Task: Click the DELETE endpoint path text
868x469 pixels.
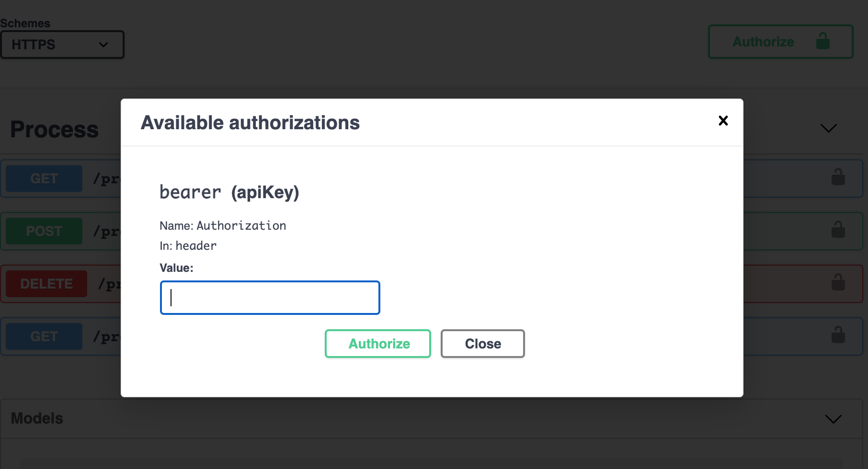Action: (x=110, y=284)
